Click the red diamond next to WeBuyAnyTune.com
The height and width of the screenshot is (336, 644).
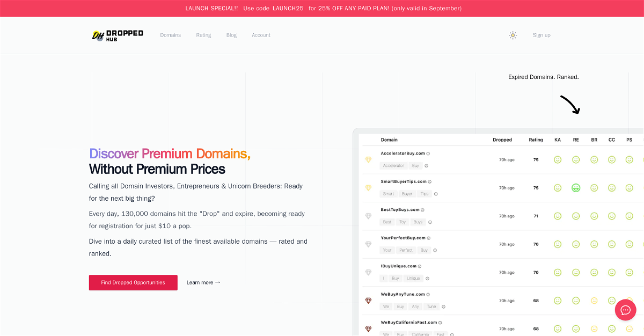pos(368,301)
